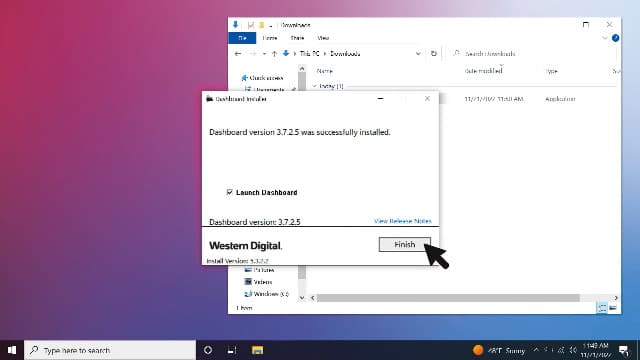This screenshot has width=640, height=360.
Task: Collapse the Today group in file list
Action: [x=314, y=86]
